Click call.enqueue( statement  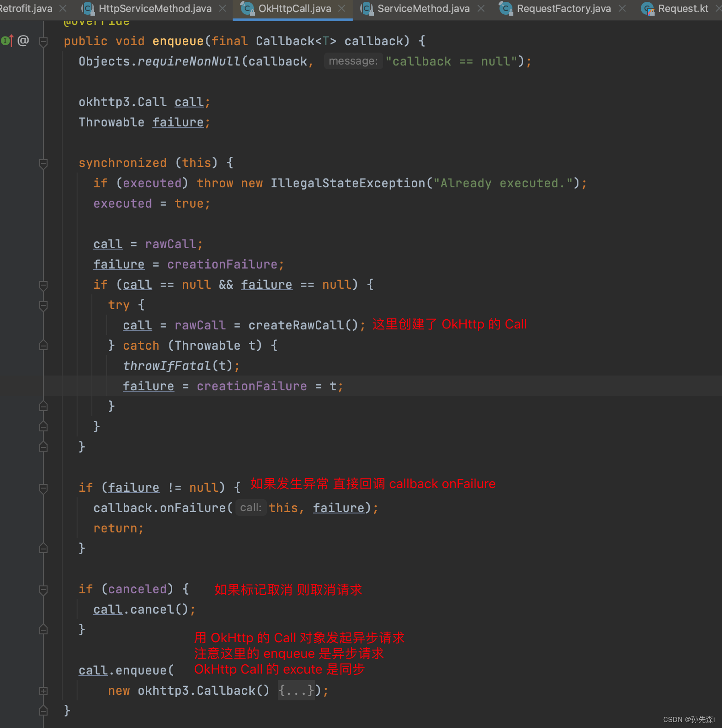126,670
